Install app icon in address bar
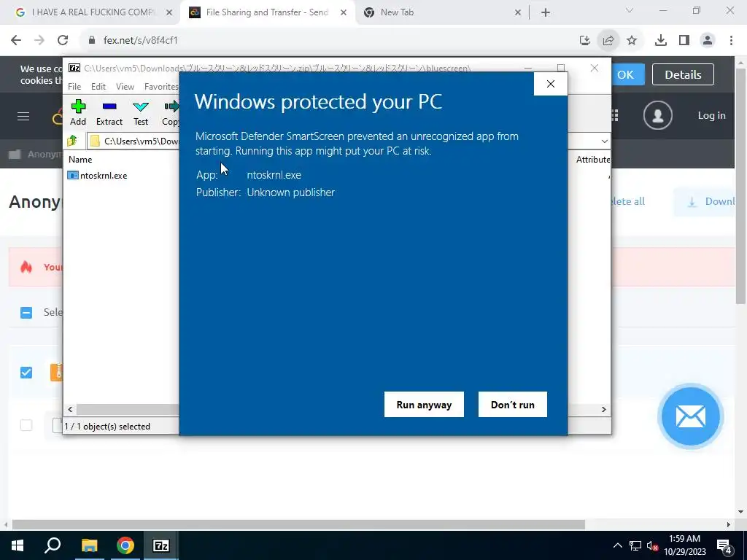This screenshot has height=560, width=747. point(584,40)
